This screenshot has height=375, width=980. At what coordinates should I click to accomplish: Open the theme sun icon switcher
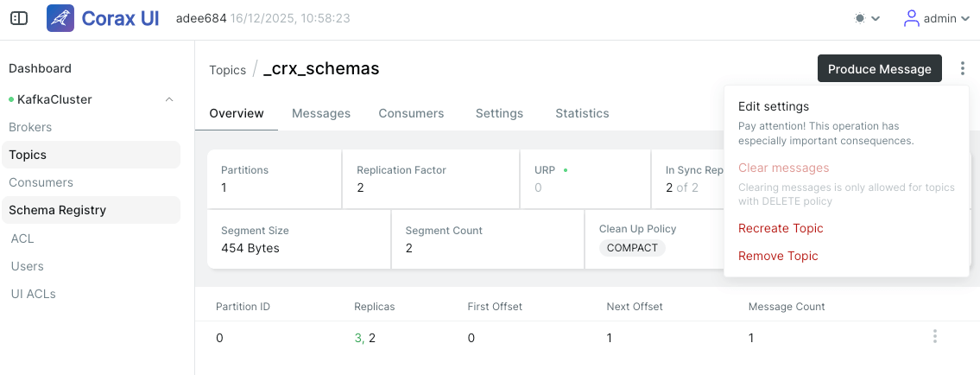(x=860, y=19)
